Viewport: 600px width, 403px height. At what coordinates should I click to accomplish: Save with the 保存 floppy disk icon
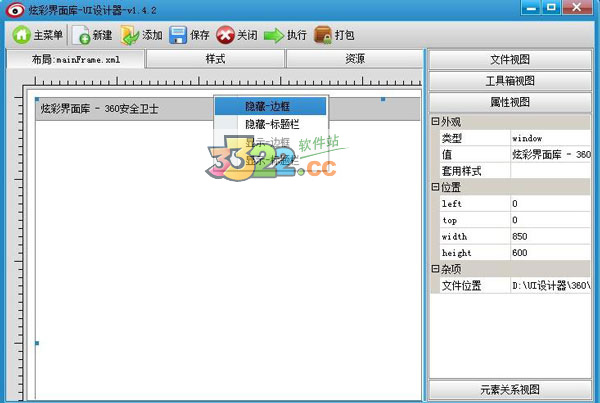click(178, 35)
